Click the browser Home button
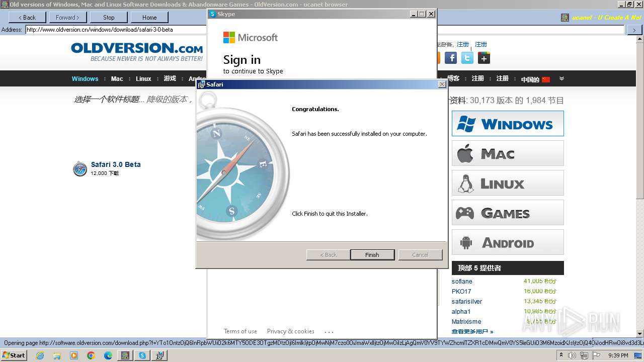Screen dimensions: 644x362 point(149,17)
